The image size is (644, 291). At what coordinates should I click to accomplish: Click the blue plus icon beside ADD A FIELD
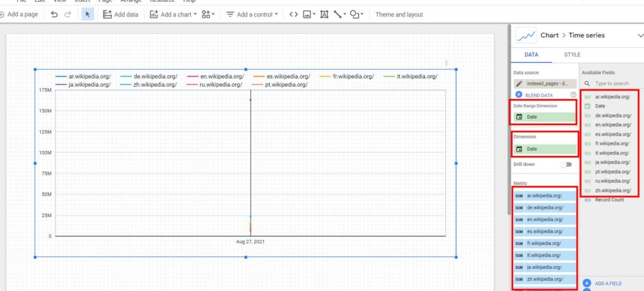[587, 283]
